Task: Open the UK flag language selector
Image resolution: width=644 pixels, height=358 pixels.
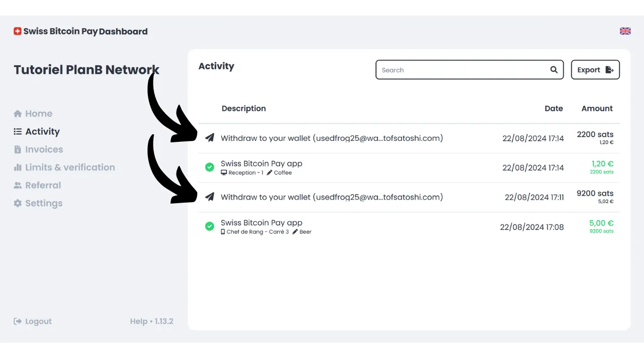Action: pos(625,31)
